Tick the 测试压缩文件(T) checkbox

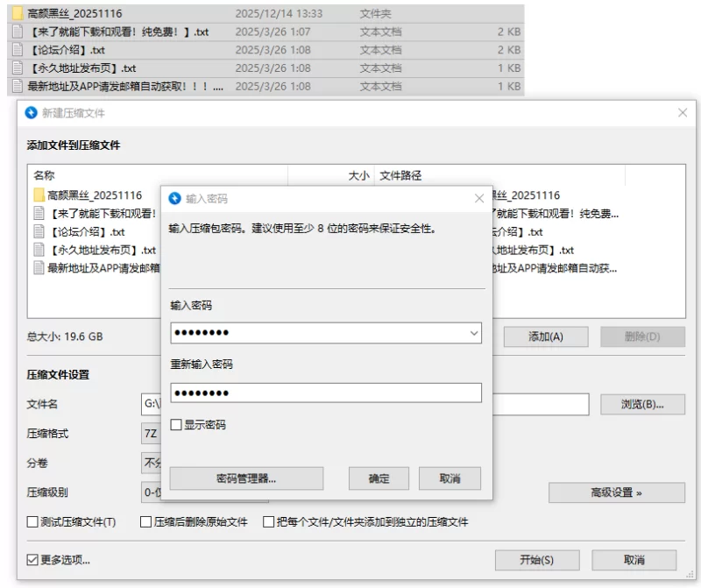click(x=32, y=522)
